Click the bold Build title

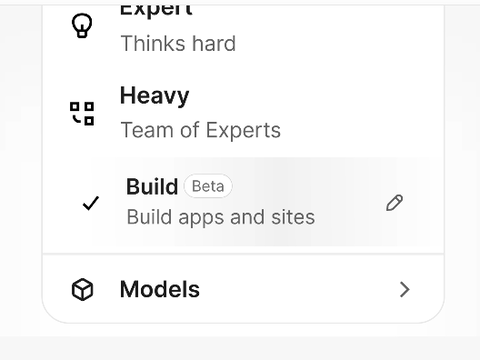click(x=152, y=186)
